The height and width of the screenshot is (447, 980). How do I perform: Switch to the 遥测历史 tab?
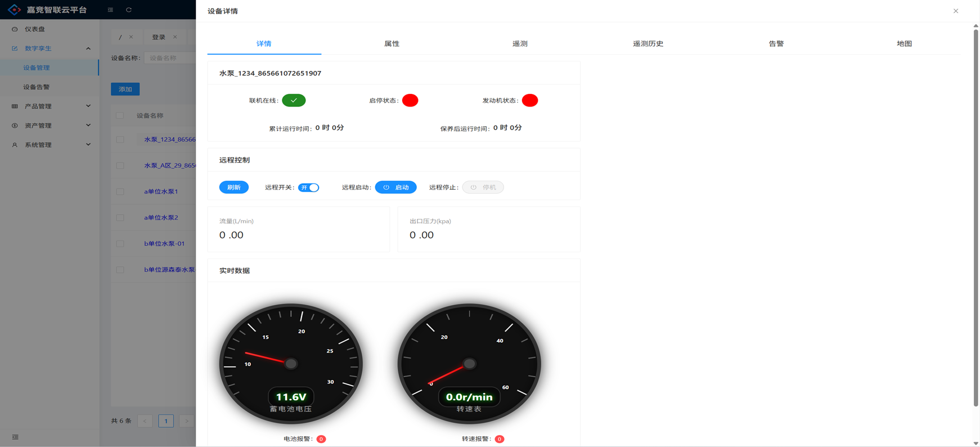pyautogui.click(x=648, y=43)
